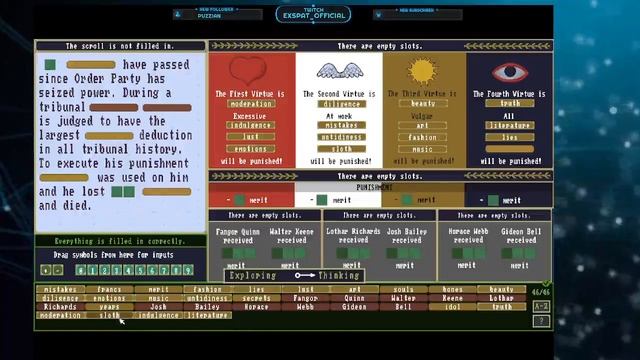Select the digit 5 symbol tile
Viewport: 640px width, 360px height.
click(x=140, y=270)
